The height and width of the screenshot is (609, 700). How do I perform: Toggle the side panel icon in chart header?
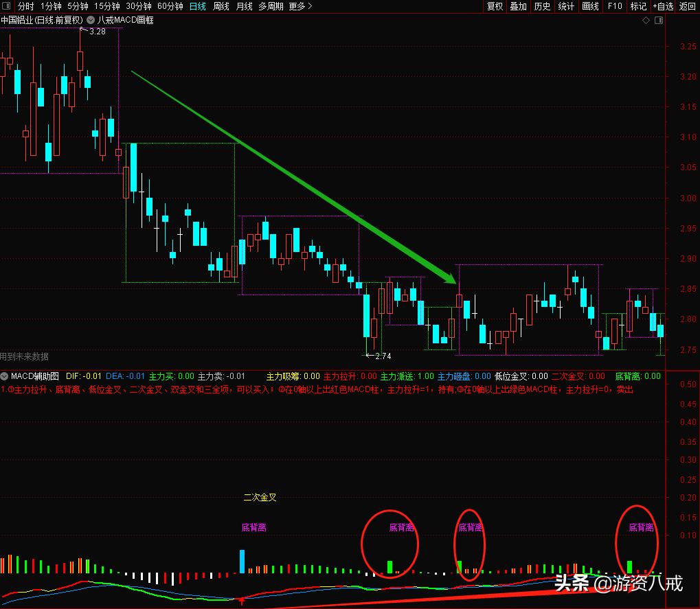[659, 21]
